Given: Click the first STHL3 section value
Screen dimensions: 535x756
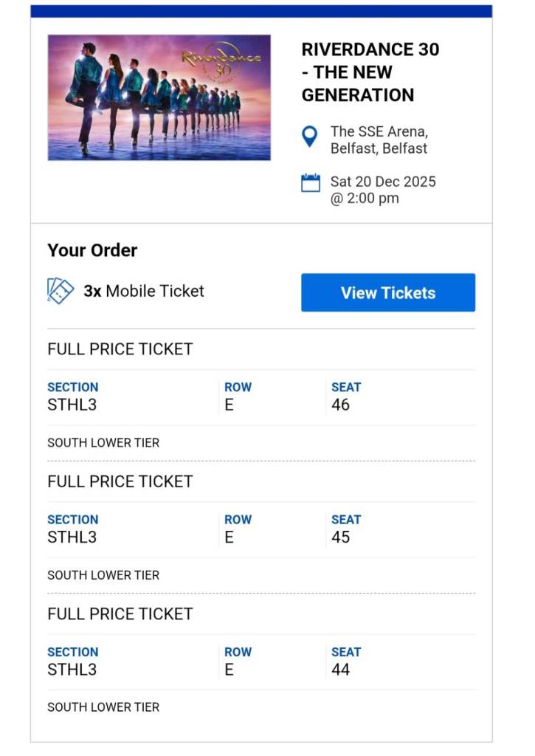Looking at the screenshot, I should [72, 405].
